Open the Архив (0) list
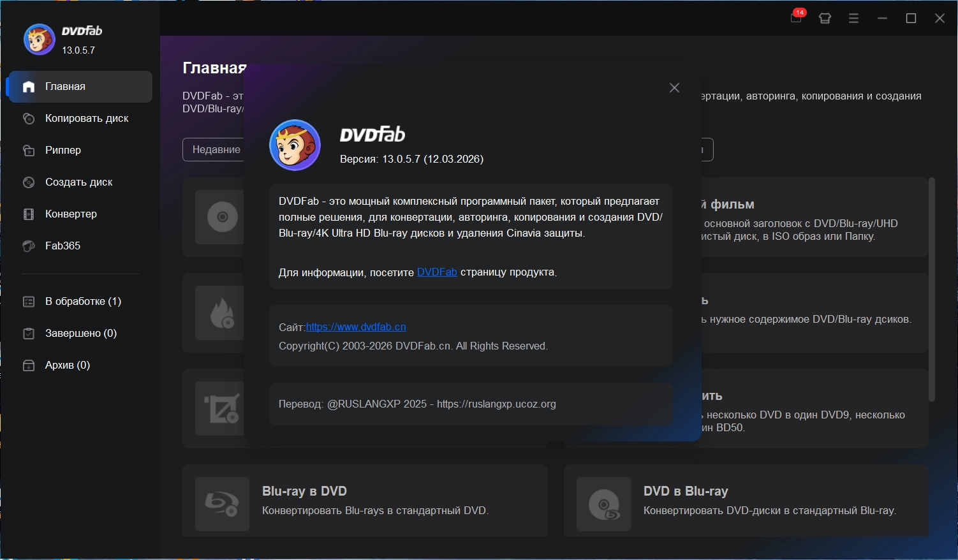 (x=80, y=365)
